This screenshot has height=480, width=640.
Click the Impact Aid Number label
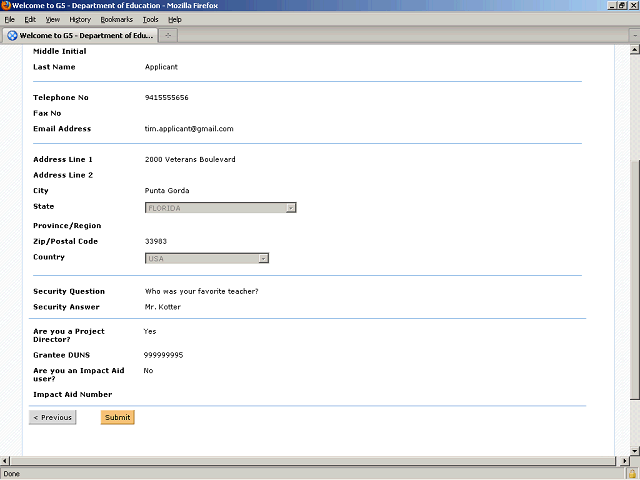click(73, 394)
